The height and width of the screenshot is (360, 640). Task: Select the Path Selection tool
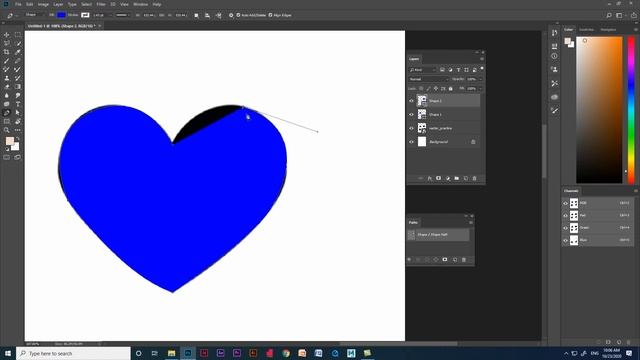click(x=18, y=113)
